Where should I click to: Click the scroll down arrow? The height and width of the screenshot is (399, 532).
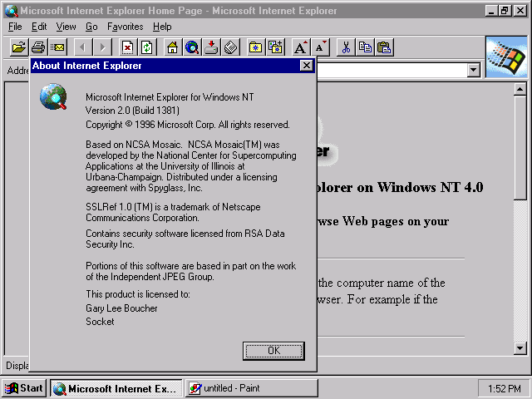[x=520, y=348]
